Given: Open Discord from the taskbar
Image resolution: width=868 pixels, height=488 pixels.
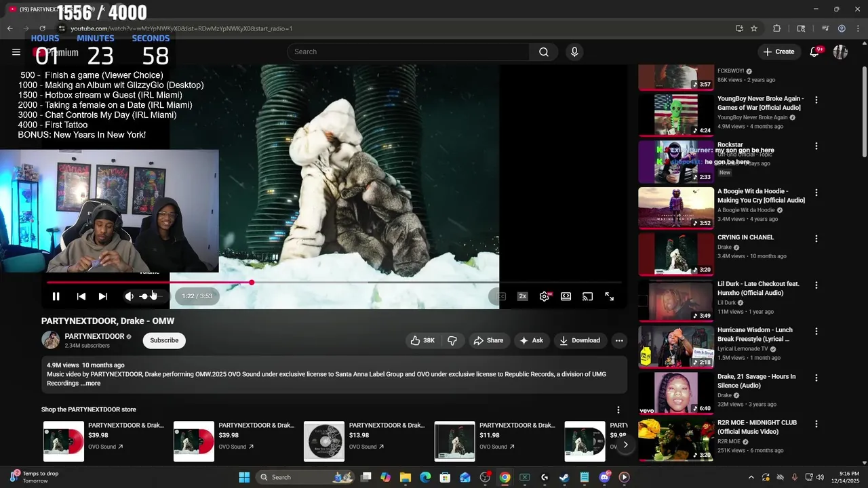Looking at the screenshot, I should click(604, 477).
